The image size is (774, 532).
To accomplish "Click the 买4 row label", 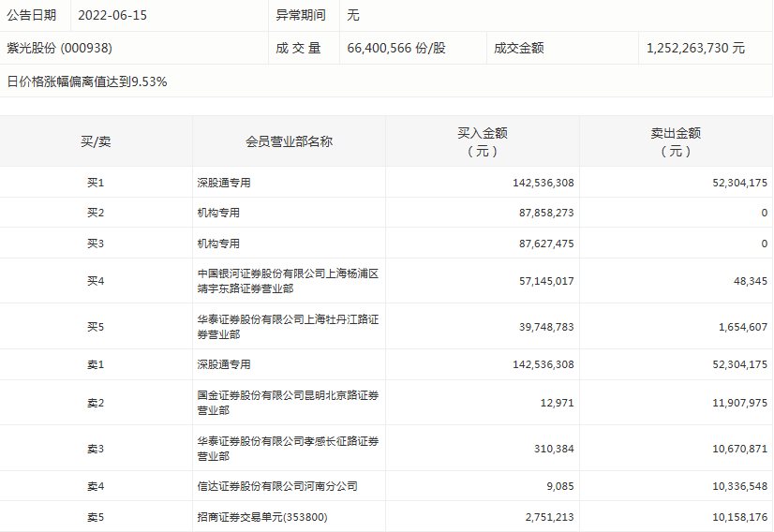I will [x=96, y=281].
